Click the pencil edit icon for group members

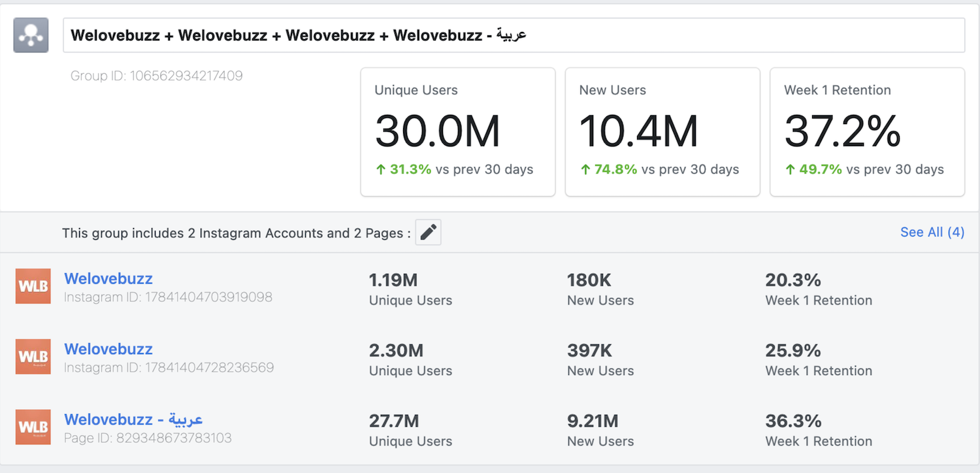[429, 233]
